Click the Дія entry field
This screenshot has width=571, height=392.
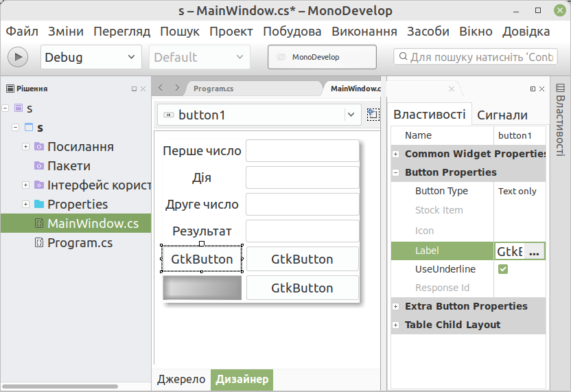point(302,177)
